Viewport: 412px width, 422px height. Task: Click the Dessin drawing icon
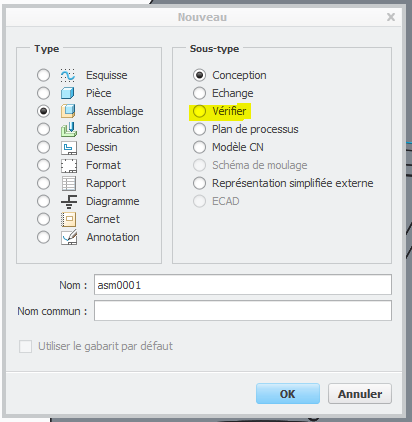[x=69, y=147]
